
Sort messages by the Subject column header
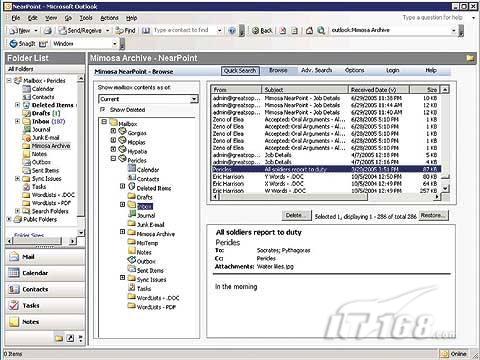click(305, 89)
